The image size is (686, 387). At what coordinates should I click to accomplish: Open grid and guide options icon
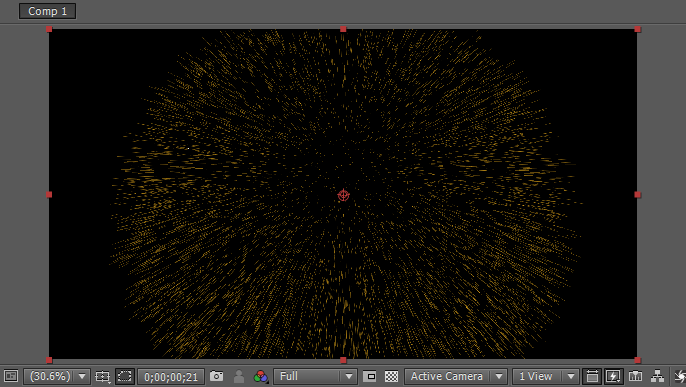(x=103, y=377)
